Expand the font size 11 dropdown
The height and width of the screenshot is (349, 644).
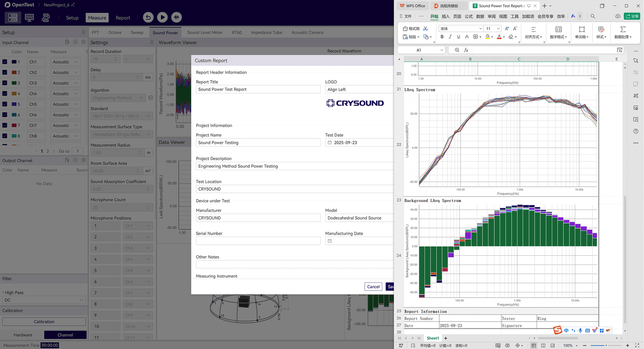tap(498, 29)
